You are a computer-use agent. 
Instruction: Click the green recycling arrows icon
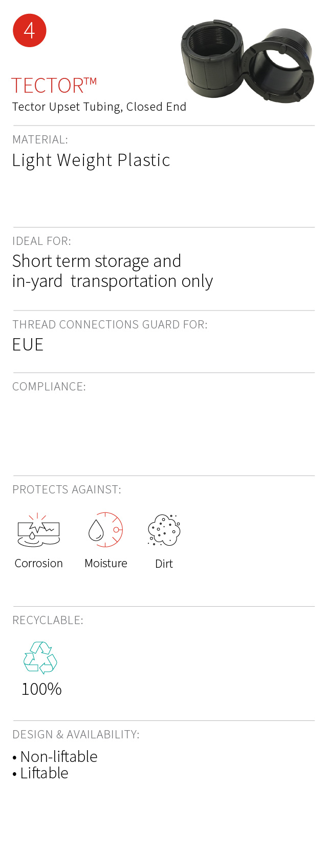40,657
